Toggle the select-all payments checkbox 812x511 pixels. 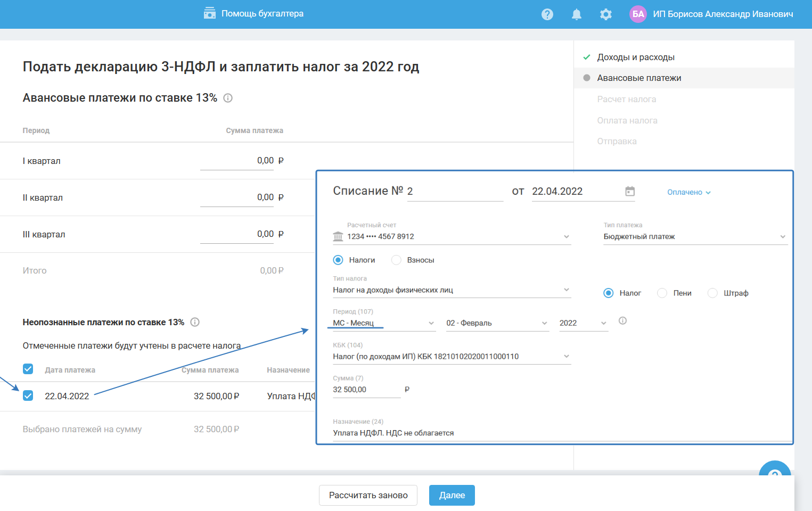(28, 369)
